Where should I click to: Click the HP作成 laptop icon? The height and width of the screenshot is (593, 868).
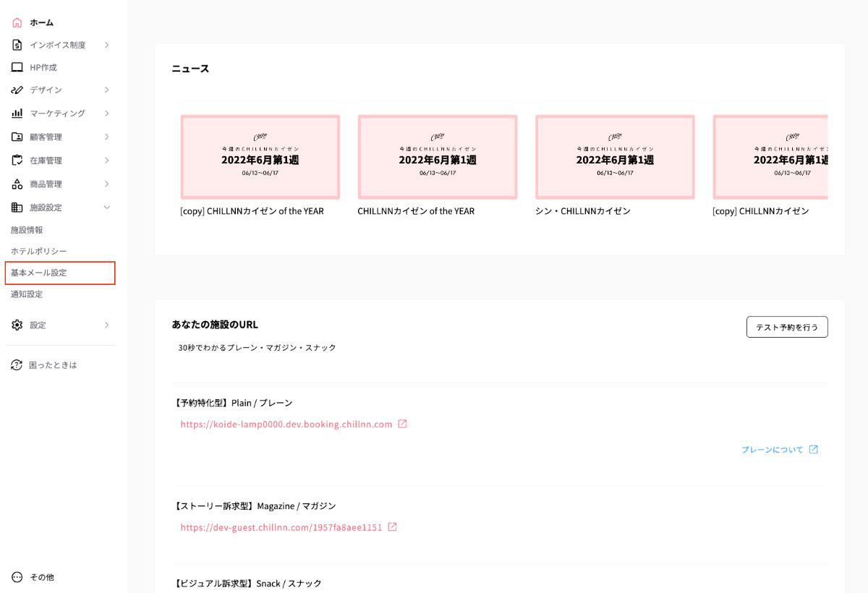pos(17,67)
